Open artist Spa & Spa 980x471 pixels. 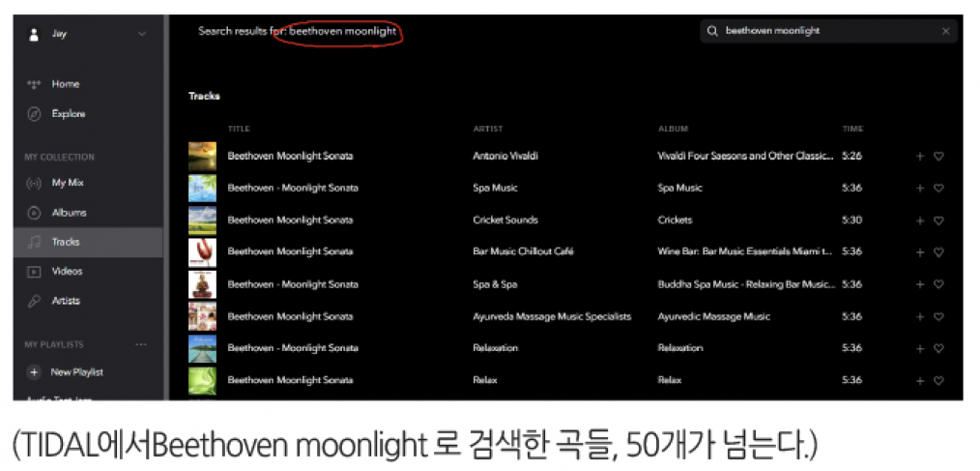click(x=495, y=284)
